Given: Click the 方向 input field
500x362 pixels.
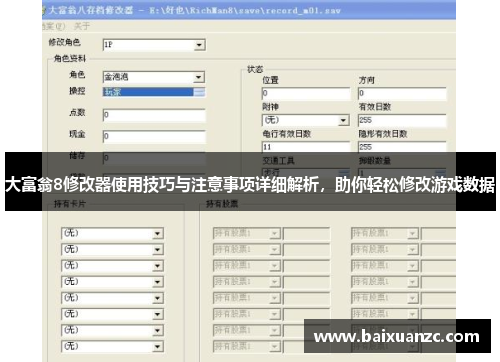Looking at the screenshot, I should 402,93.
